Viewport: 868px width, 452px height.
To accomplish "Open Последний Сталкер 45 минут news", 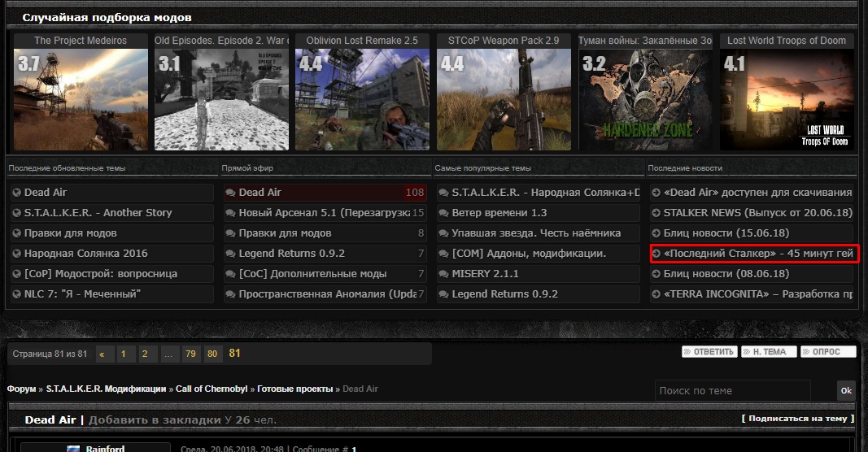I will point(758,254).
